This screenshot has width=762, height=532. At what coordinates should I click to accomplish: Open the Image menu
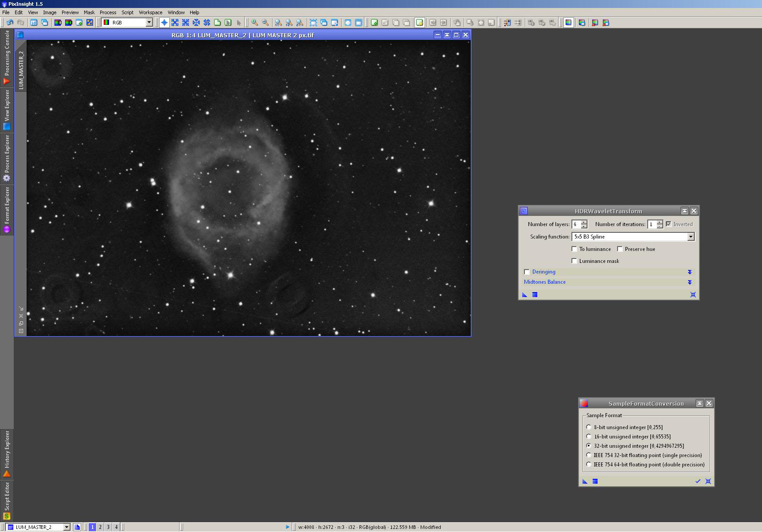[50, 12]
